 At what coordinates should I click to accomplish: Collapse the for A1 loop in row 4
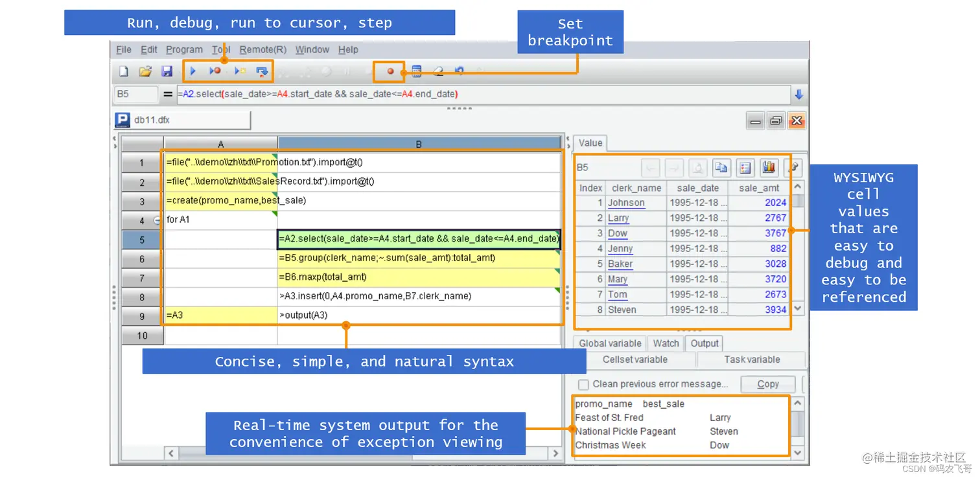tap(157, 220)
